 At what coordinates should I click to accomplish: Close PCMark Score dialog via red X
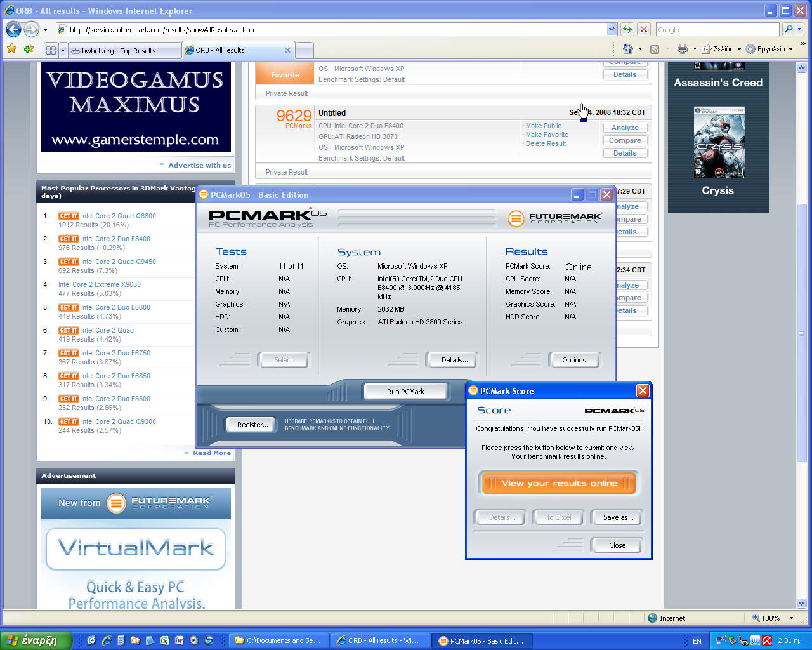pyautogui.click(x=643, y=391)
